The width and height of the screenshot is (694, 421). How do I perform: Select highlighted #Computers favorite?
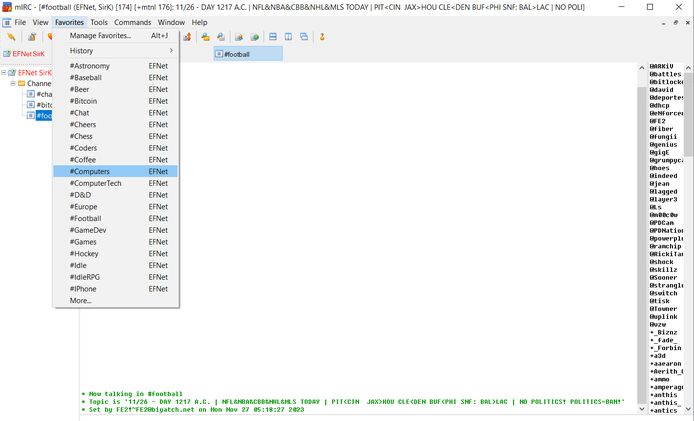pyautogui.click(x=116, y=171)
